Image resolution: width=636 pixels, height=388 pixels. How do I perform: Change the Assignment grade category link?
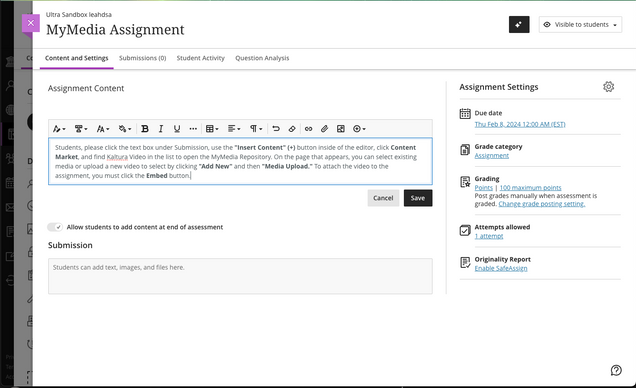[492, 156]
